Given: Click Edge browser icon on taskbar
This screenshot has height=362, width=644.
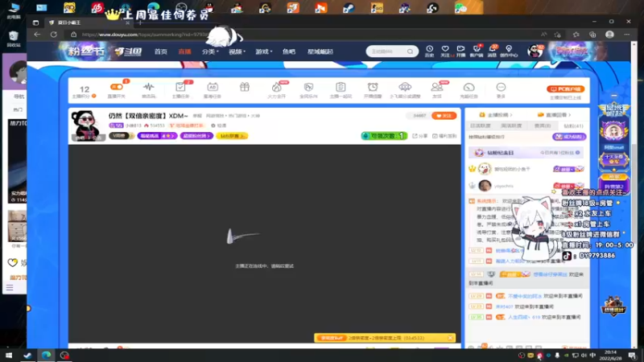Looking at the screenshot, I should coord(46,355).
